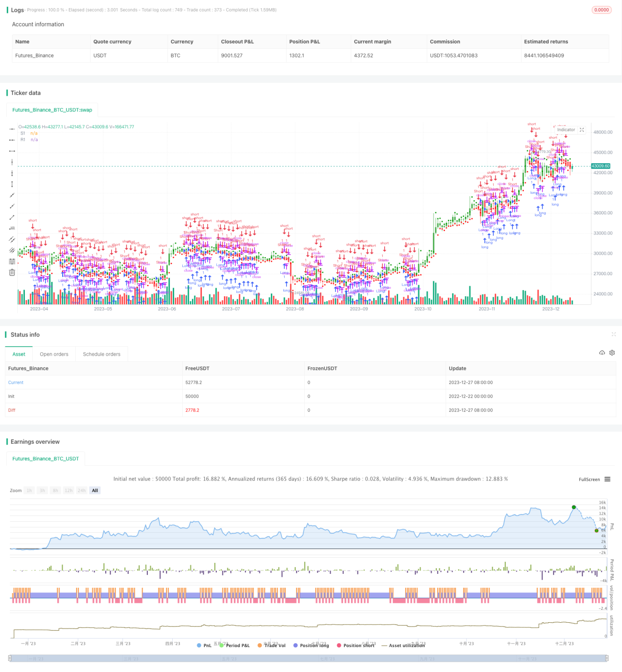The width and height of the screenshot is (622, 672).
Task: Open status info settings gear
Action: tap(612, 353)
